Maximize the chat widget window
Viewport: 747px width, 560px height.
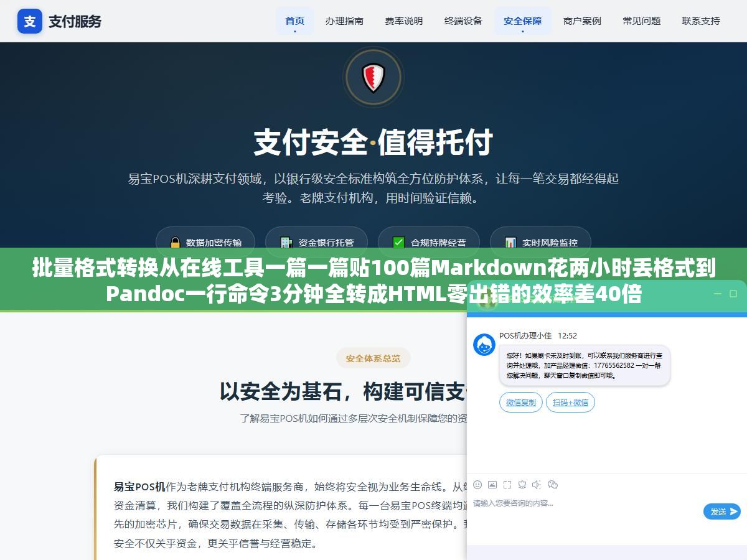[x=733, y=294]
